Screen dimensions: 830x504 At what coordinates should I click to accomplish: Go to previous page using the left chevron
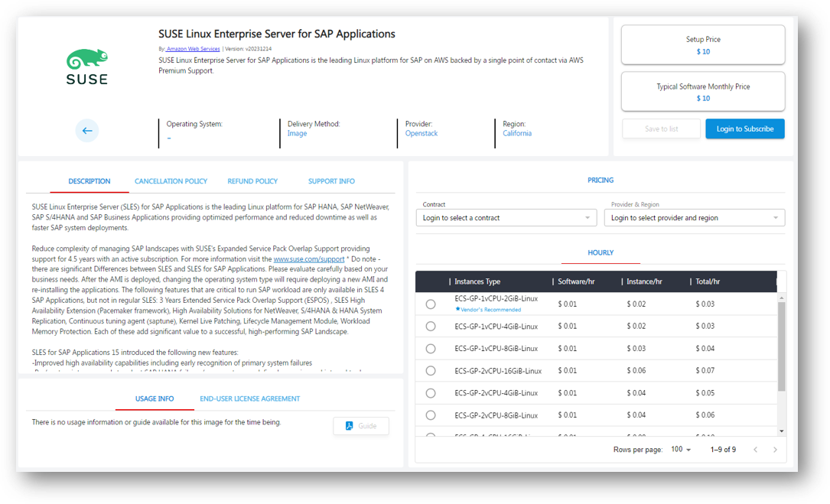click(x=755, y=450)
